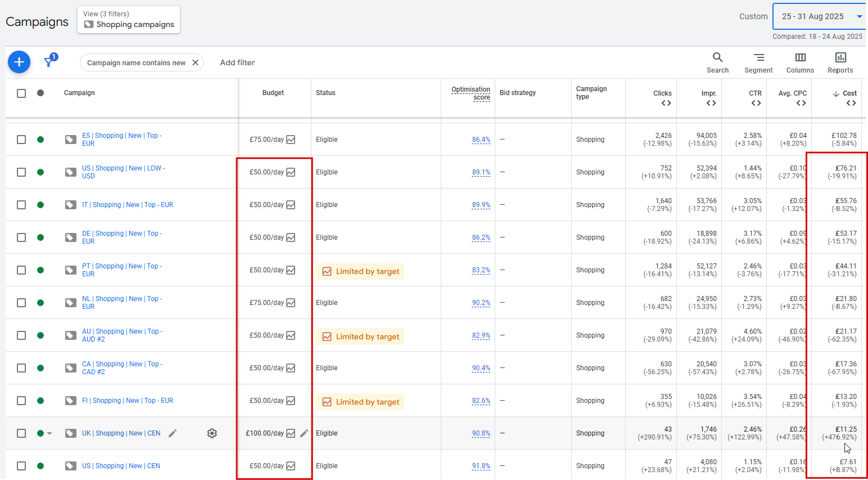Click the 90.8% optimisation score link
The height and width of the screenshot is (480, 868).
[x=481, y=433]
